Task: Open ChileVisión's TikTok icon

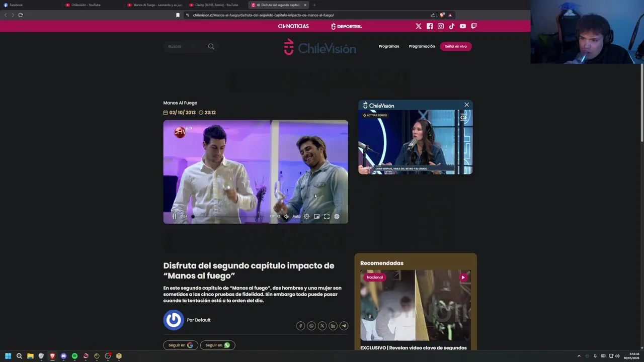Action: click(452, 26)
